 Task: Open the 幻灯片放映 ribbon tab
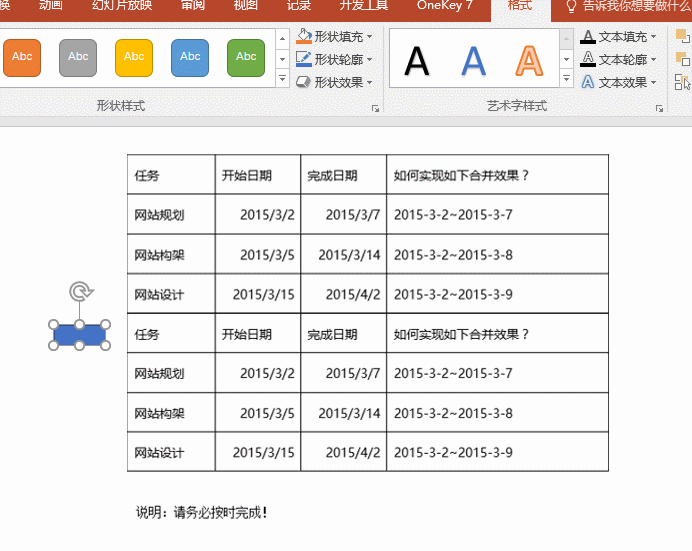[x=122, y=5]
